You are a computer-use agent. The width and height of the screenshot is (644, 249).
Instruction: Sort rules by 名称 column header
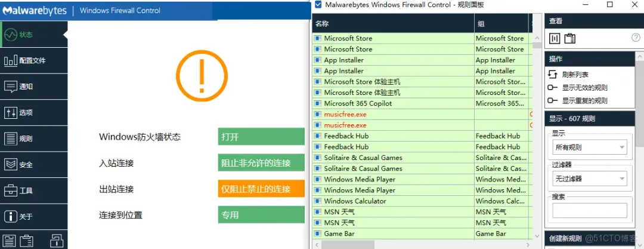393,23
